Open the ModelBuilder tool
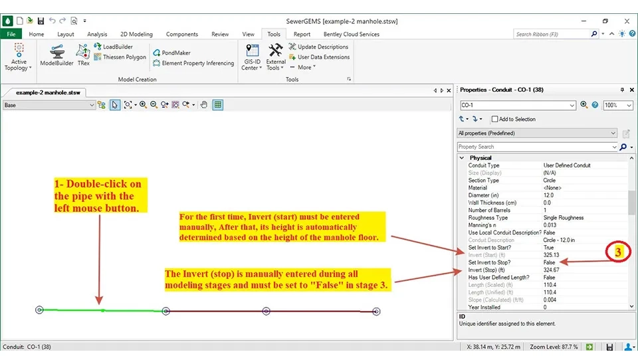The image size is (638, 364). pos(56,55)
